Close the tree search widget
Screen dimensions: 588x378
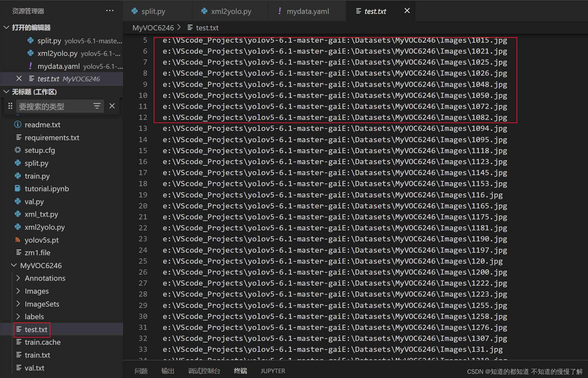112,106
